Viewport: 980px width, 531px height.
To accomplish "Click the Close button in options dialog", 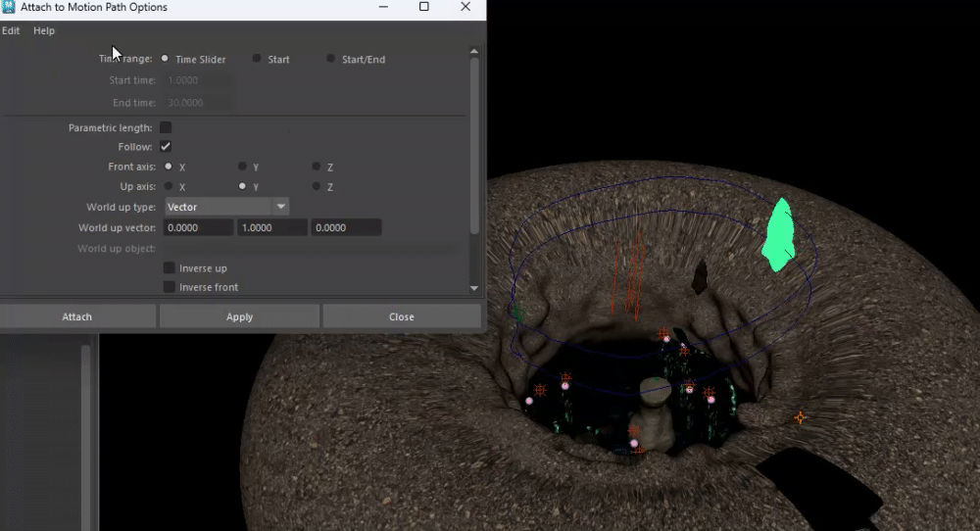I will click(x=401, y=316).
